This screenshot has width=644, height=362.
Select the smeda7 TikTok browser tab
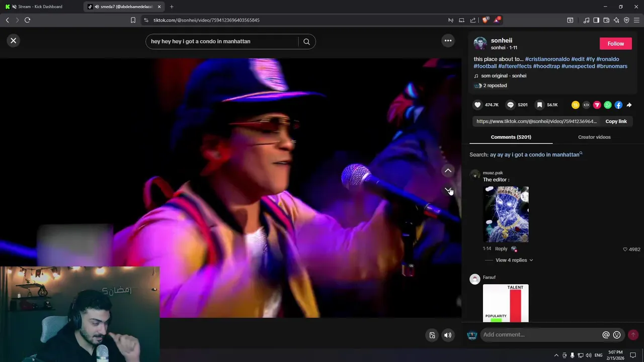click(123, 7)
